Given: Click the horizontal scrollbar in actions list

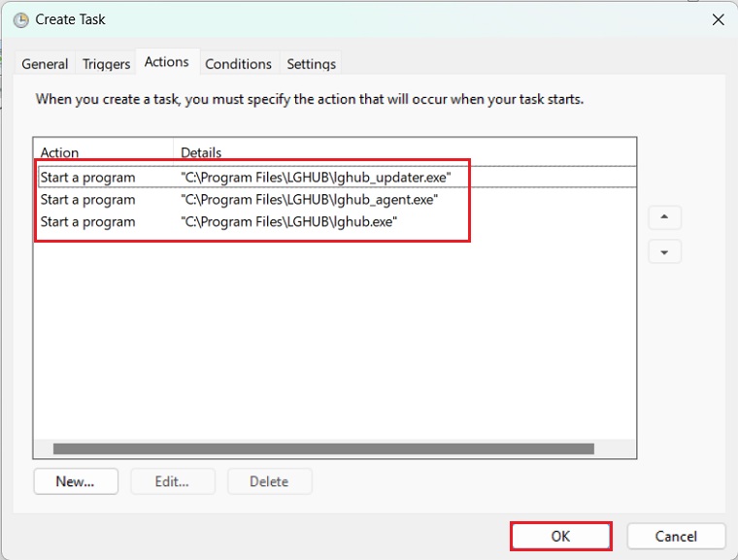Looking at the screenshot, I should tap(323, 448).
